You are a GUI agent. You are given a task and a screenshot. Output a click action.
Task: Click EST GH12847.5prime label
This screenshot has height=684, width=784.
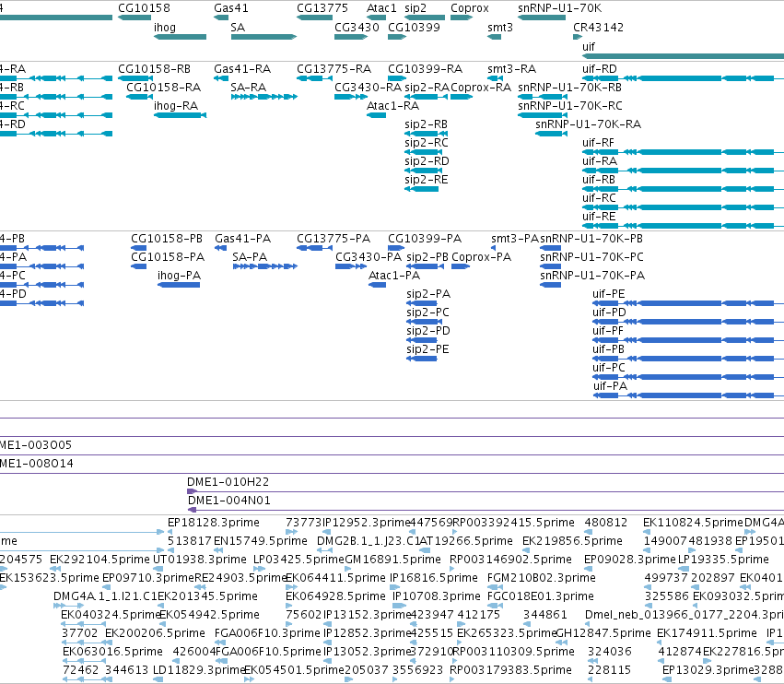click(x=603, y=633)
